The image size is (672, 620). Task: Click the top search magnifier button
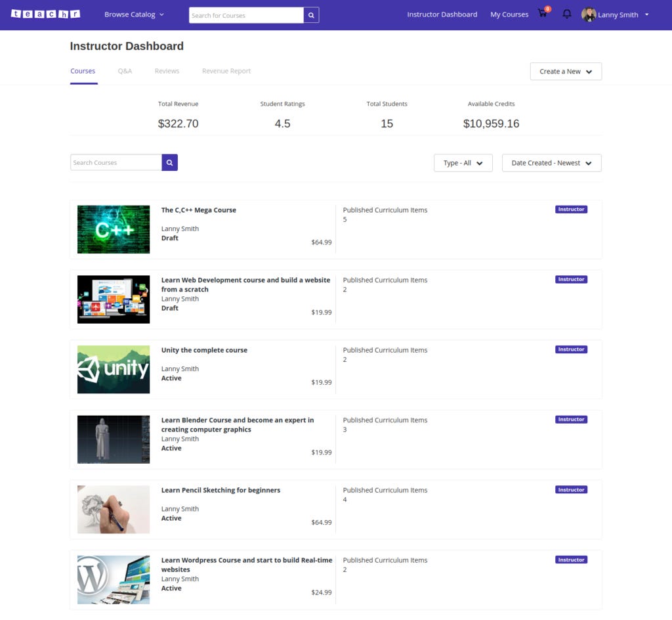click(x=311, y=15)
